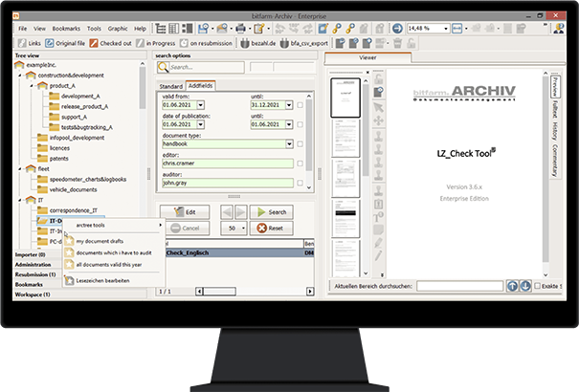Click the search up arrow button in viewer
Image resolution: width=579 pixels, height=392 pixels.
[512, 286]
